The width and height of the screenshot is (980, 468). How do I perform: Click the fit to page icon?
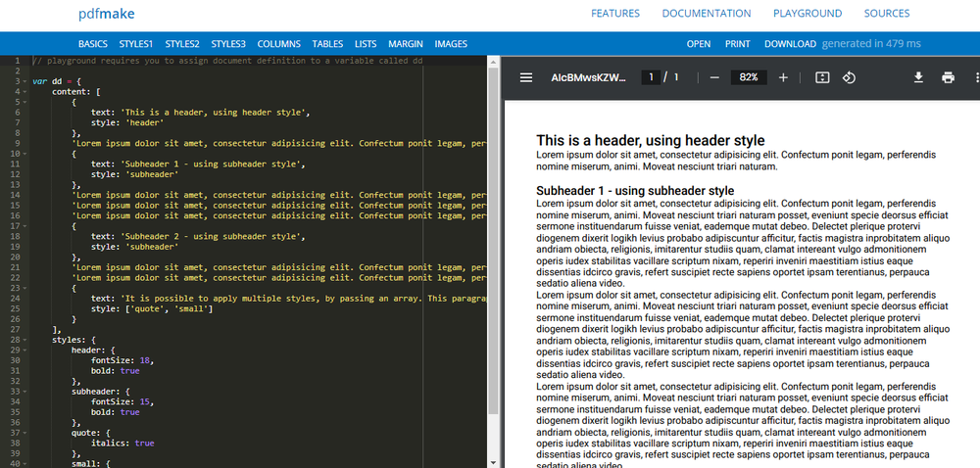(822, 77)
